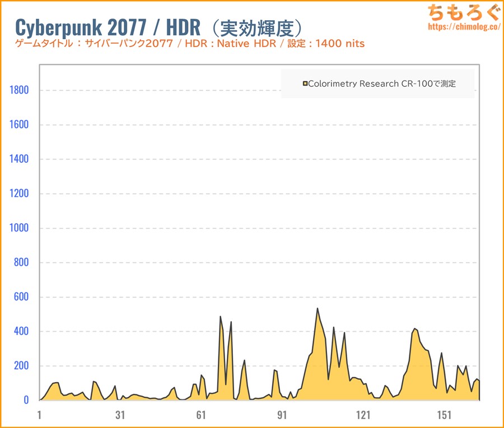Click the chart title 'Cyberpunk 2077 / HDR'
Image resolution: width=504 pixels, height=428 pixels.
(108, 27)
